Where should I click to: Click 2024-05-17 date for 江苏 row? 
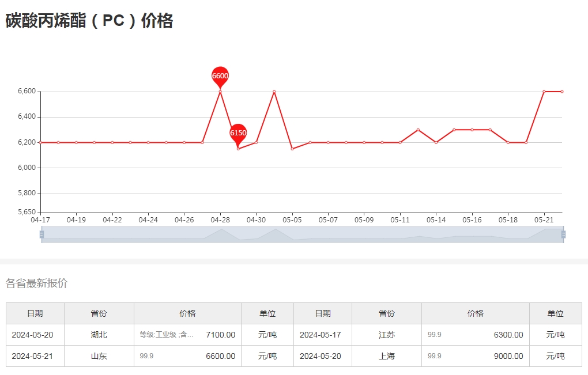323,335
